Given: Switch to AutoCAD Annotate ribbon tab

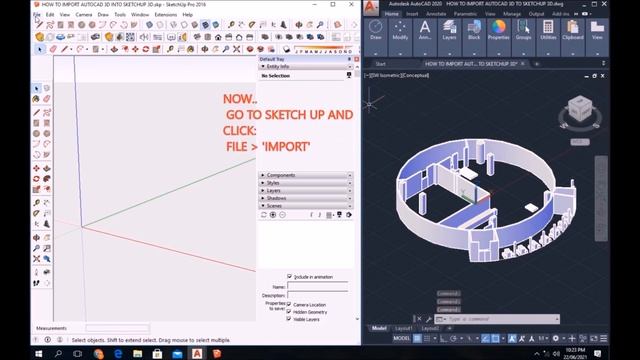Looking at the screenshot, I should [x=436, y=14].
